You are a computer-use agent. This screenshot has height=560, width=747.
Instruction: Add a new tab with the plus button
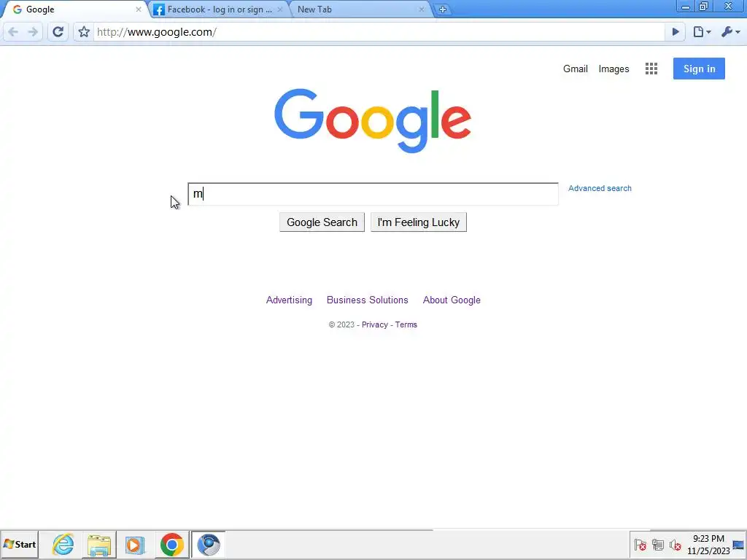[443, 9]
